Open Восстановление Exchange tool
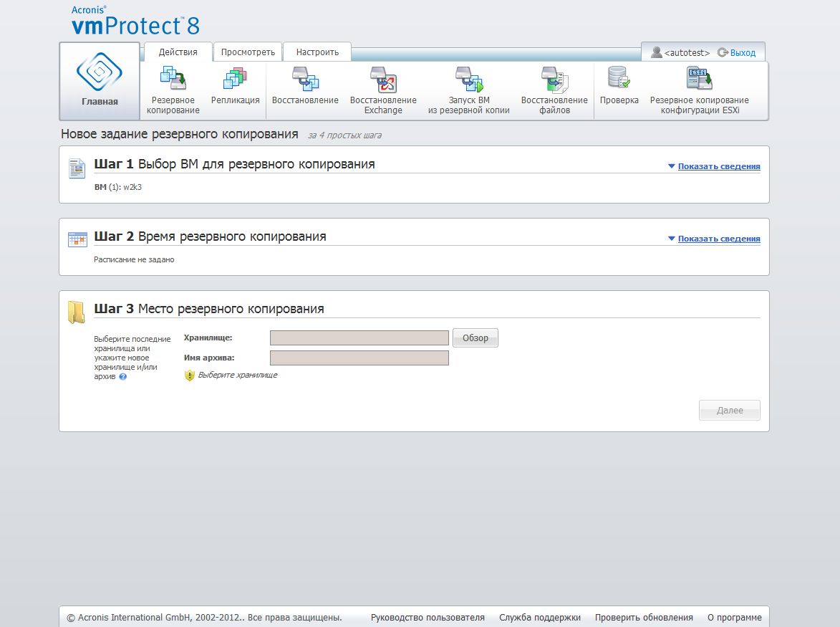The width and height of the screenshot is (840, 627). point(382,90)
